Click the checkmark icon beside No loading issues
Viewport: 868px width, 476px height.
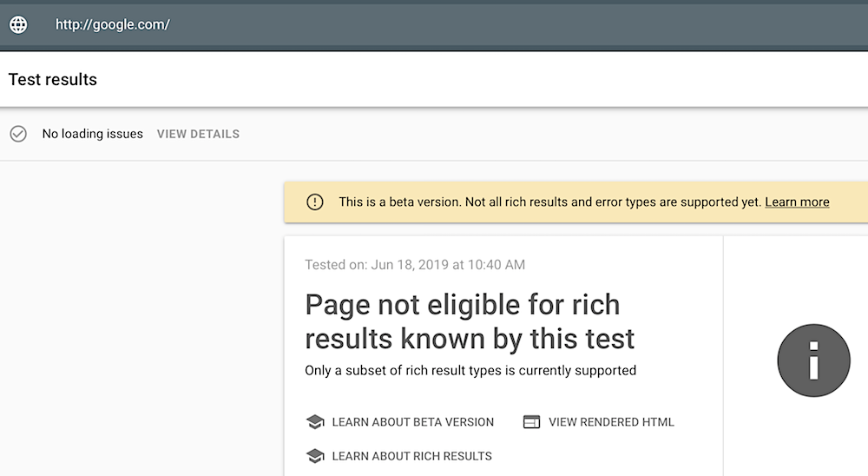[18, 134]
